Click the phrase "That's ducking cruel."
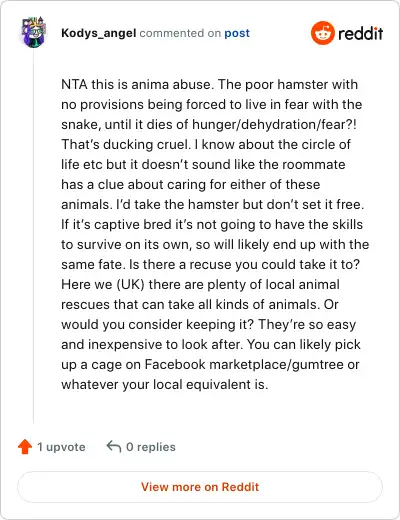 pos(126,145)
